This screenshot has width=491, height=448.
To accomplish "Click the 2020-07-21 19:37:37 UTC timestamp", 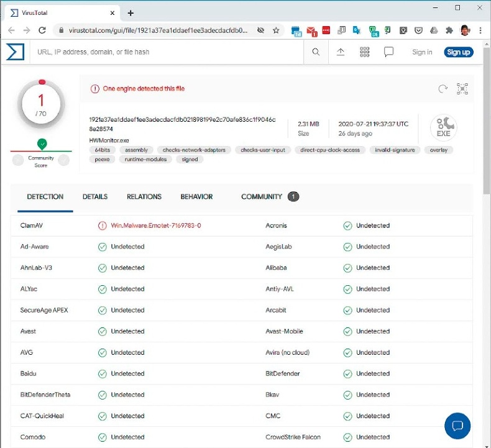I will [x=374, y=124].
